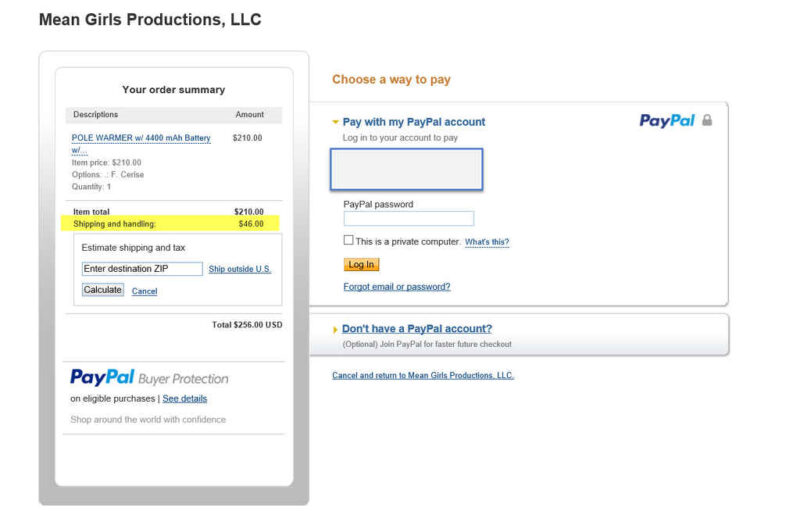Click Don't have a PayPal account heading
800x511 pixels.
(x=416, y=329)
